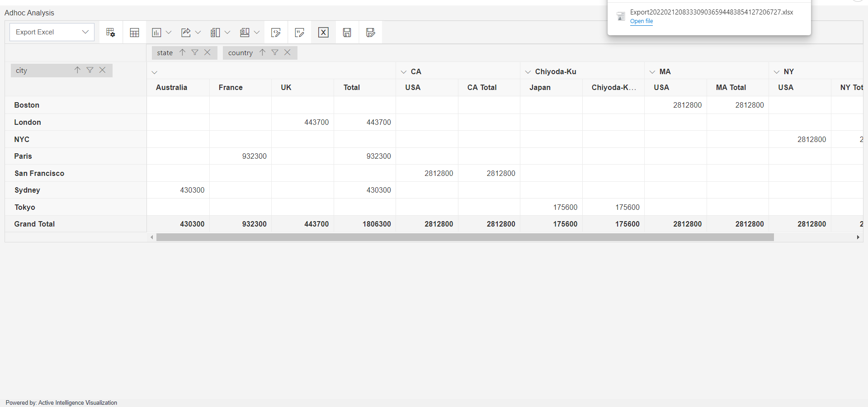Click the downloaded file icon
The image size is (868, 407).
point(621,16)
